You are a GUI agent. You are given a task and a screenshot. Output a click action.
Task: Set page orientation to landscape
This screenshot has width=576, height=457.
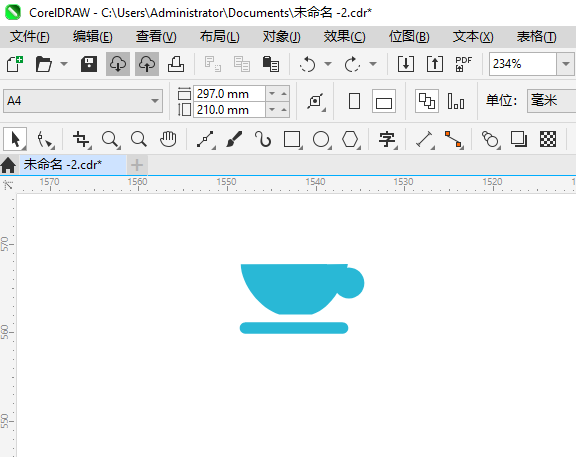(x=384, y=101)
